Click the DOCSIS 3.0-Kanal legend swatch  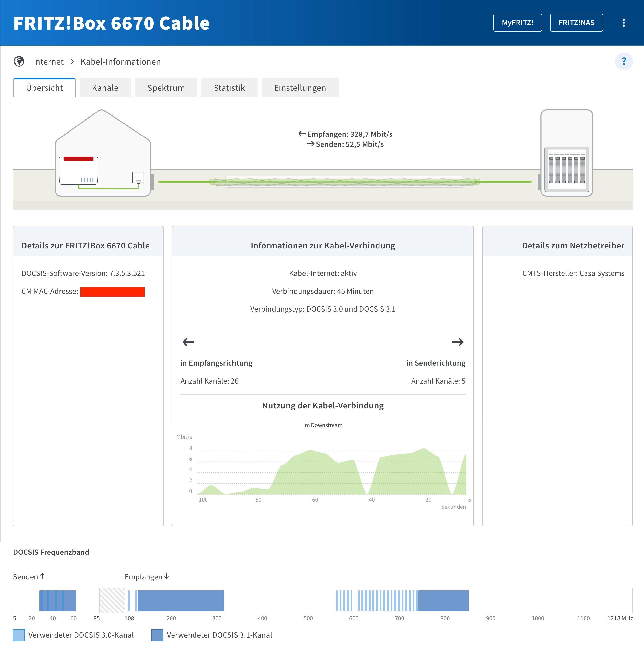click(x=19, y=635)
